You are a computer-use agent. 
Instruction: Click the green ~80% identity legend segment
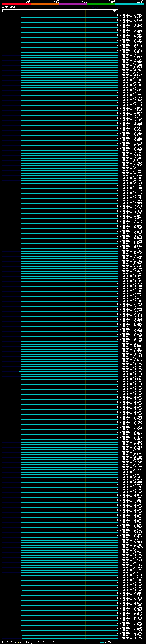click(x=101, y=4)
